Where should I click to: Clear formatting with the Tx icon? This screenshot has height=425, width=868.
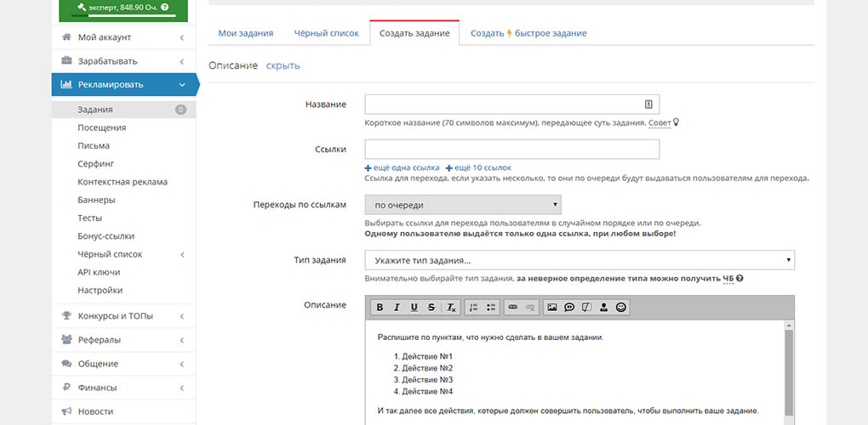coord(451,308)
